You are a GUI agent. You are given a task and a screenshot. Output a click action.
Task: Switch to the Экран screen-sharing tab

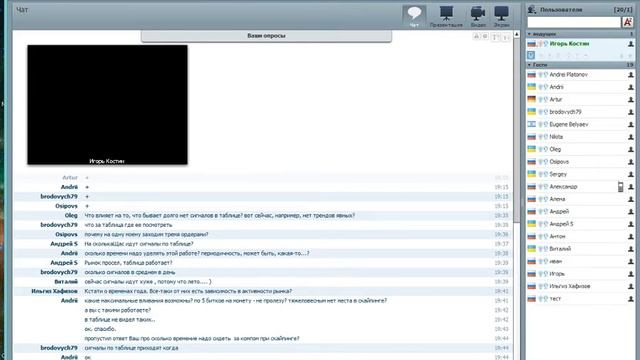pos(502,16)
